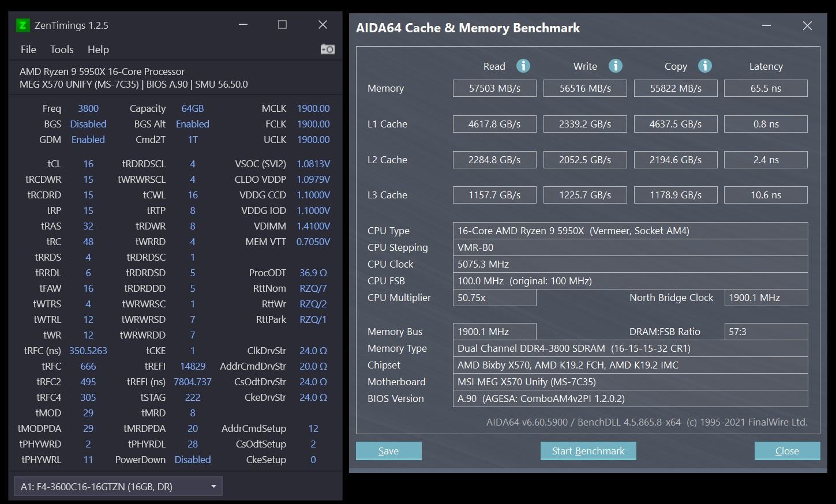This screenshot has height=504, width=836.
Task: Click the L2 Cache latency 2.4 ns field
Action: tap(766, 160)
